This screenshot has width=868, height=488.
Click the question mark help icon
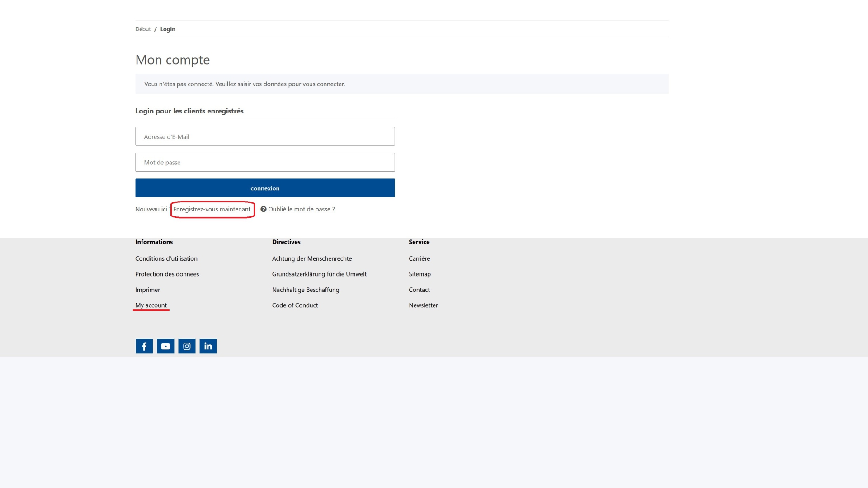tap(264, 209)
